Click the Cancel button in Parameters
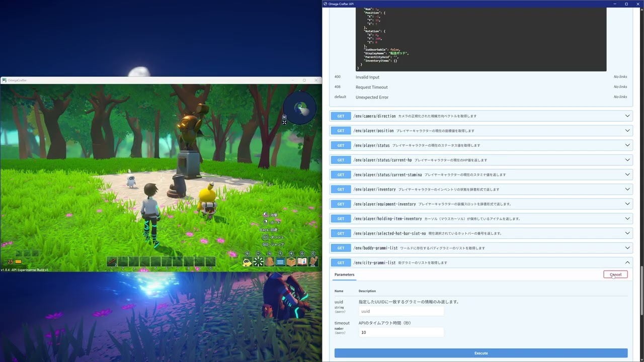644x362 pixels. [x=615, y=275]
